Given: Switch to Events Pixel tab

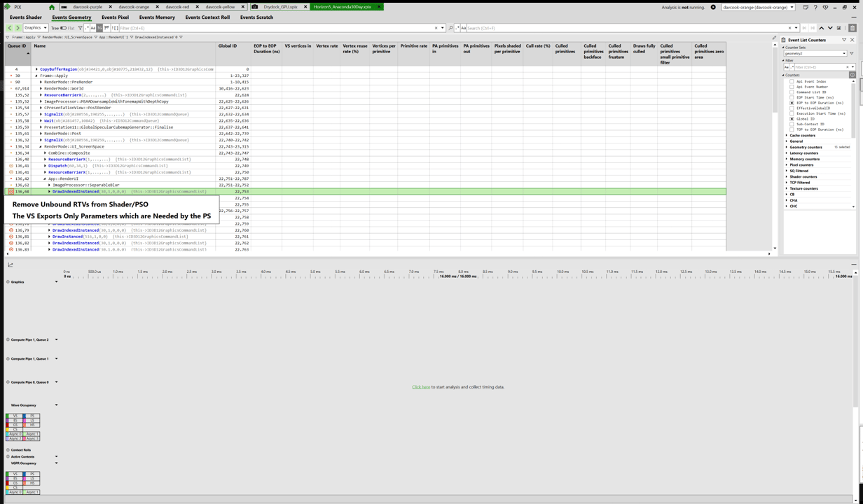Looking at the screenshot, I should coord(115,17).
